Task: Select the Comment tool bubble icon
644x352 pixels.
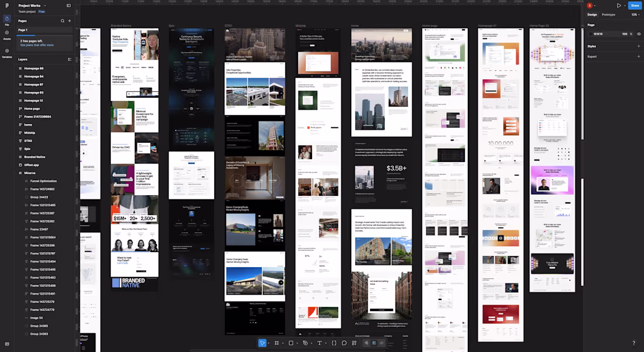Action: point(344,343)
